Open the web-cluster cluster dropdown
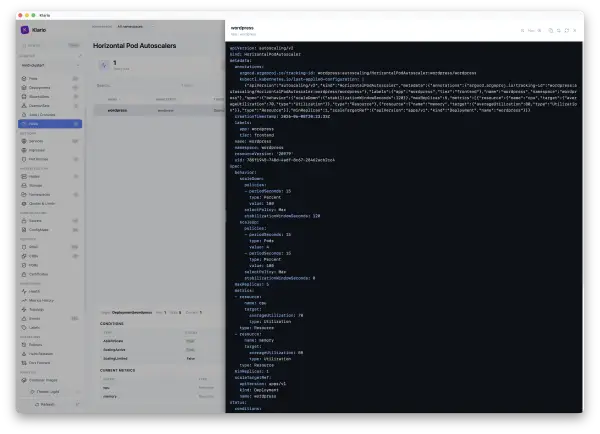The width and height of the screenshot is (600, 434). point(50,65)
